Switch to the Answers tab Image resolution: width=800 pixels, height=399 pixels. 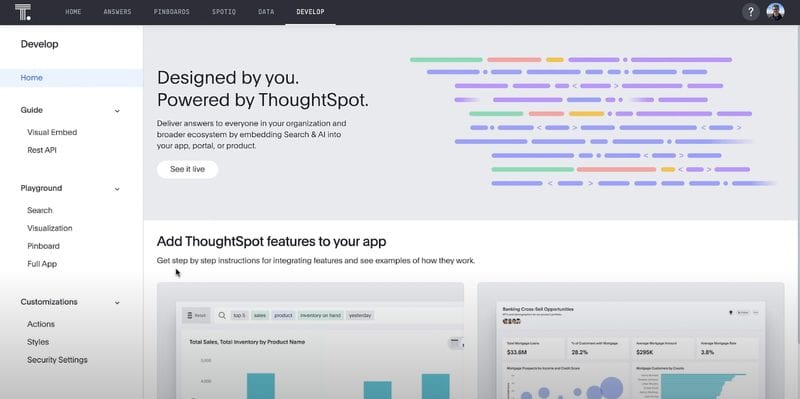[117, 12]
